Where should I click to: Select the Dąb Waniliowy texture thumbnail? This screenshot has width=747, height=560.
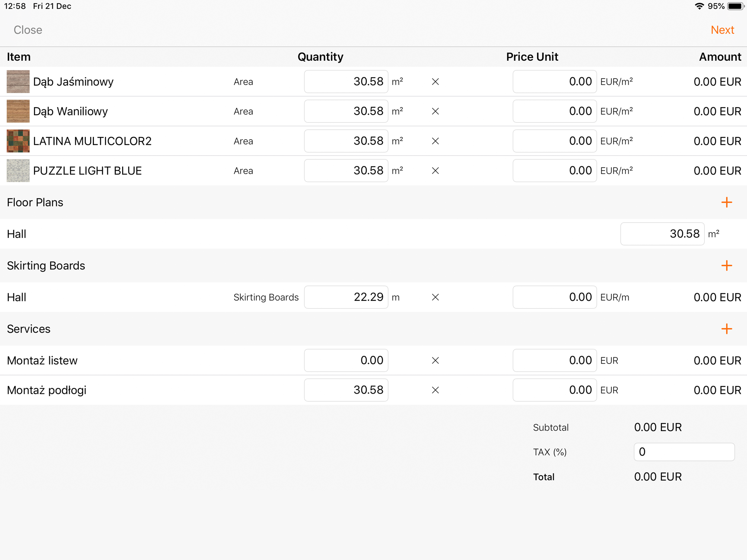[18, 112]
